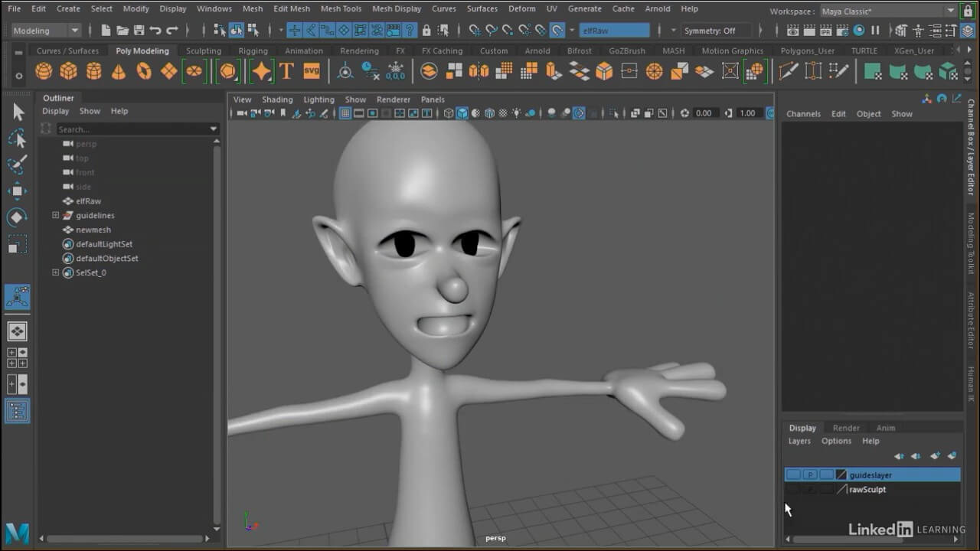This screenshot has width=980, height=551.
Task: Toggle viewport grid display icon
Action: click(x=345, y=113)
